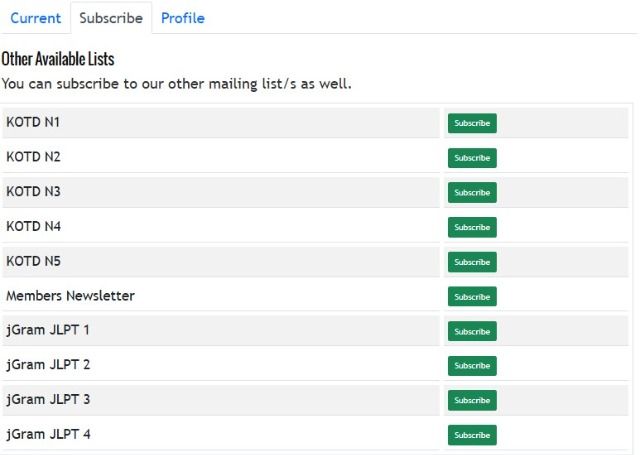Subscribe to the KOTD N1 list
The image size is (640, 455).
(x=472, y=123)
